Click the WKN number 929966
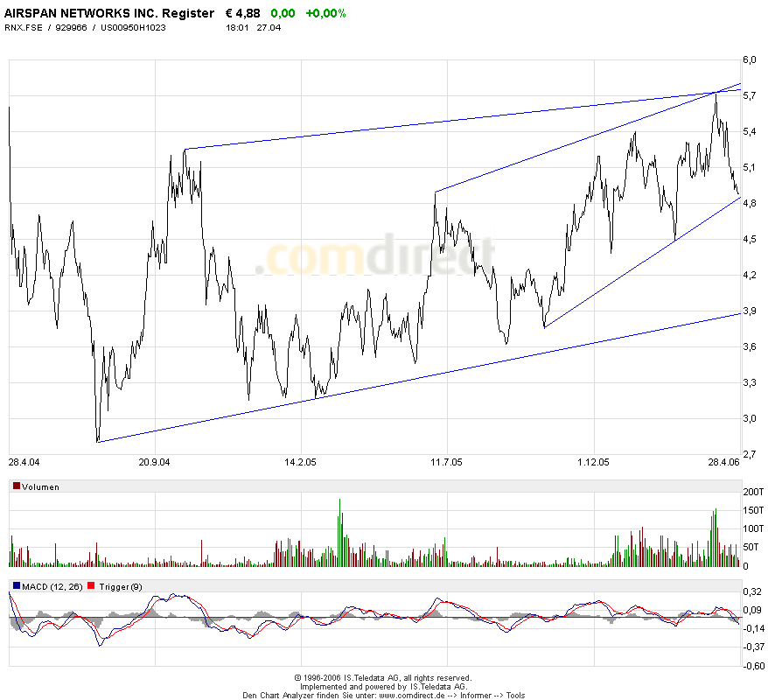Viewport: 768px width, 700px height. coord(71,27)
